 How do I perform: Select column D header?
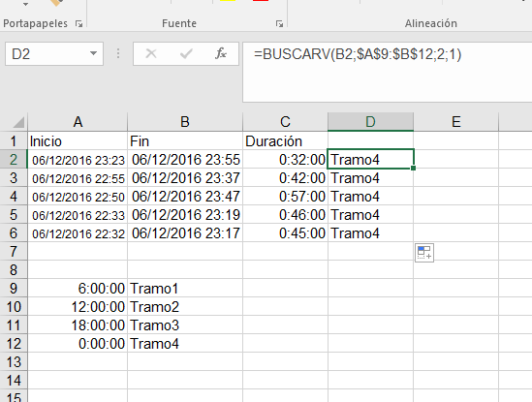370,122
